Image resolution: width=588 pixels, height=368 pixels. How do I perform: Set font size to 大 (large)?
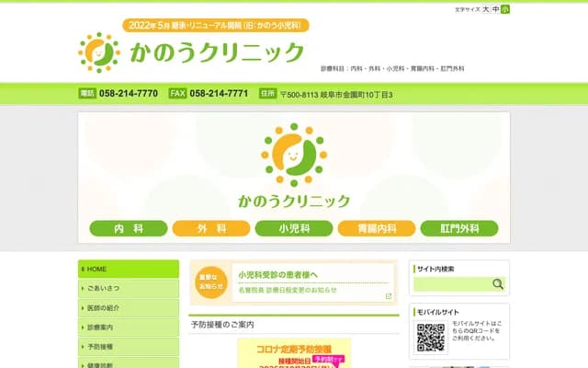(486, 9)
